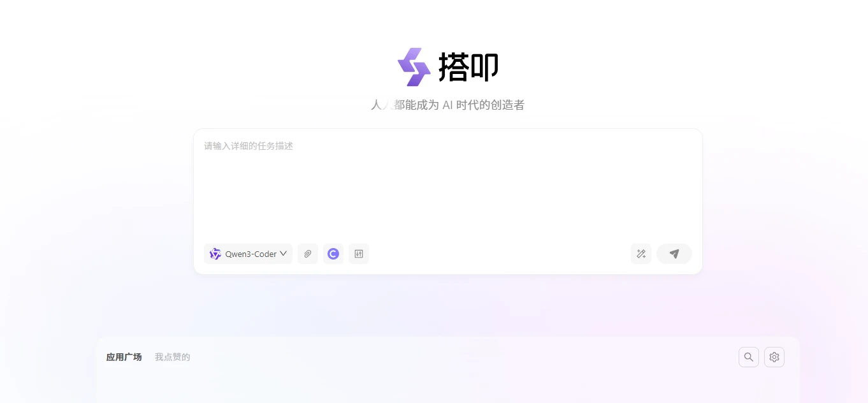Click the chevron beside Qwen3-Coder
The height and width of the screenshot is (403, 868).
[284, 254]
